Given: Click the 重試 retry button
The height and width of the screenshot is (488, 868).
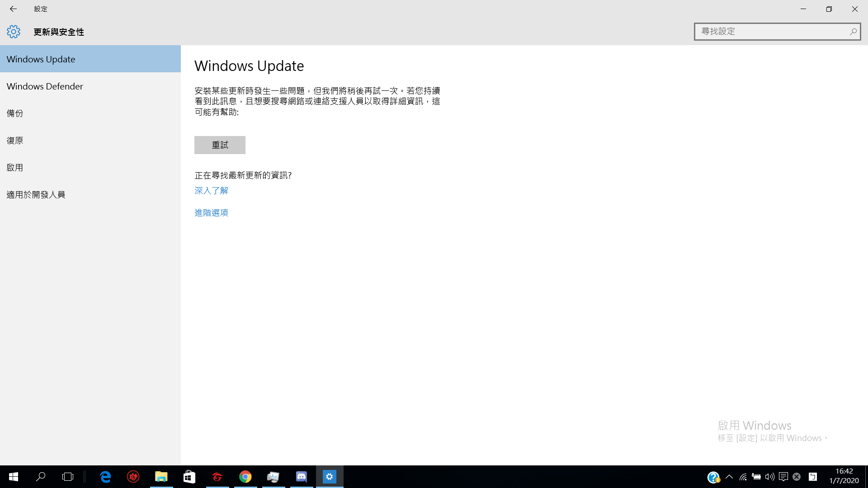Looking at the screenshot, I should coord(220,145).
